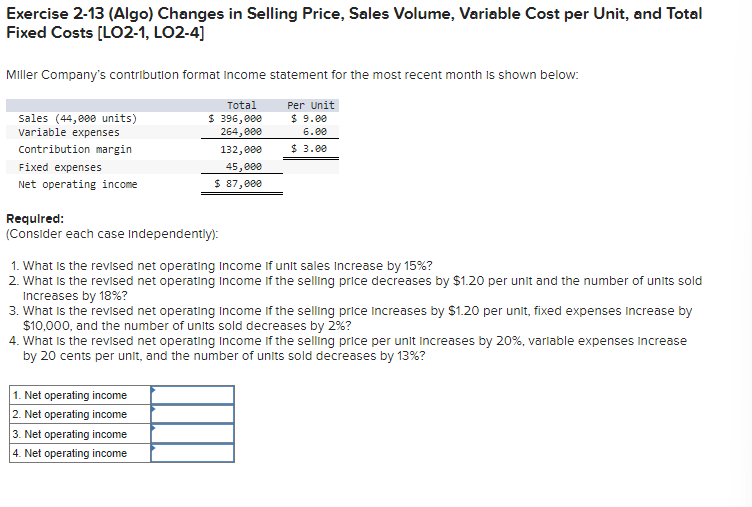Screen dimensions: 752x507
Task: Click the 'Required:' bold heading
Action: 35,219
